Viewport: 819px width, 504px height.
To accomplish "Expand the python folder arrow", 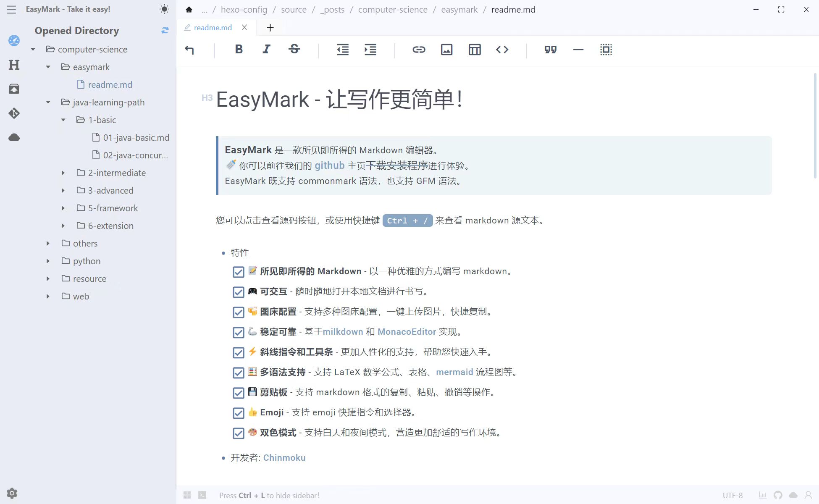I will click(x=48, y=261).
